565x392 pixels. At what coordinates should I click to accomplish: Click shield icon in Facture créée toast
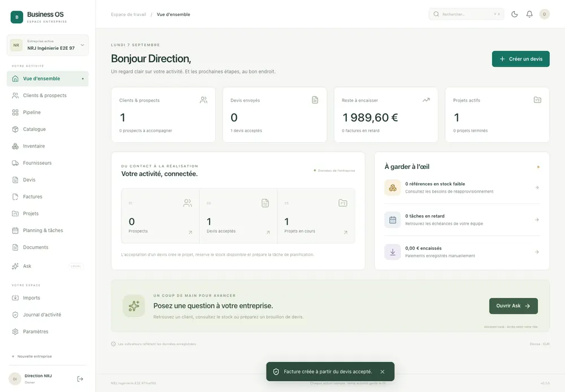(x=276, y=372)
